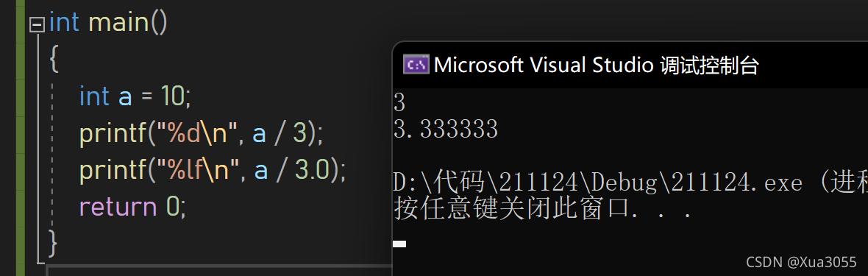Click the exe path line in console
Viewport: 868px width, 276px height.
pos(630,183)
